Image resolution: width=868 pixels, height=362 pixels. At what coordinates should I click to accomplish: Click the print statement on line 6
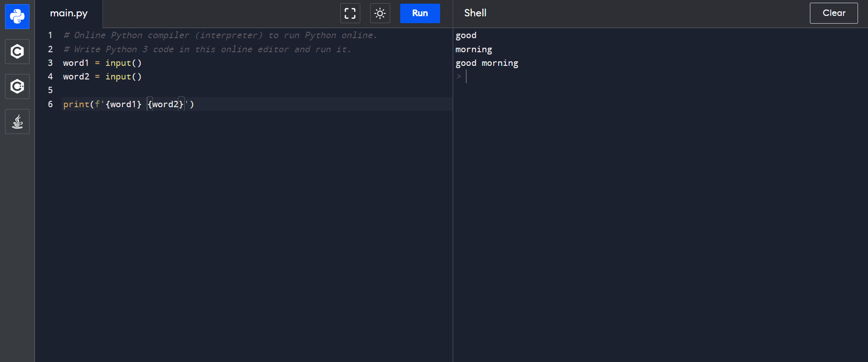tap(128, 104)
